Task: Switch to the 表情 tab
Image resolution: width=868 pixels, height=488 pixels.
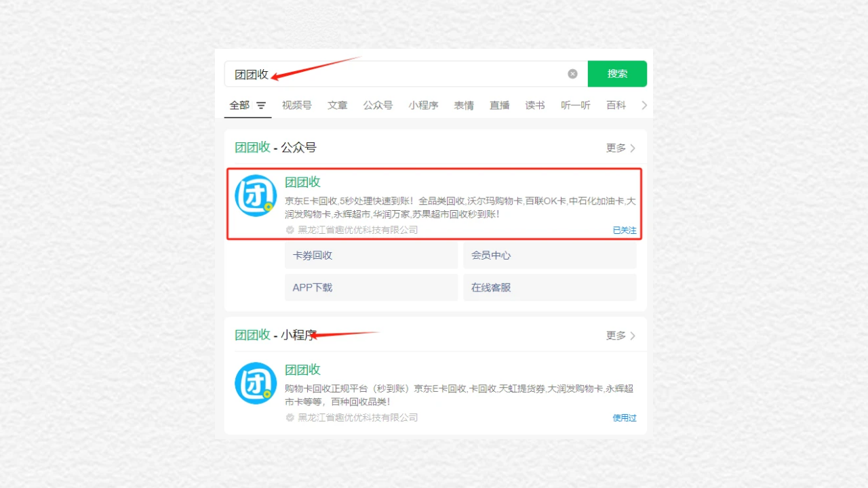Action: (x=464, y=105)
